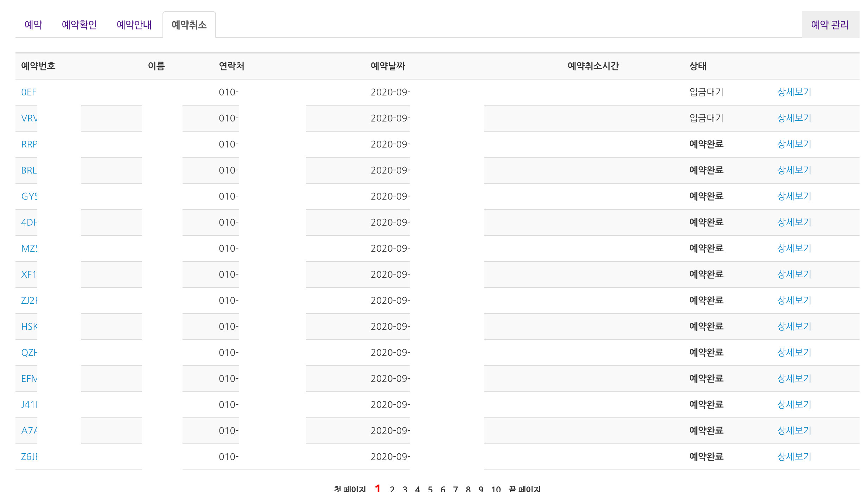View 상세보기 for the GYS row
This screenshot has height=492, width=868.
pos(794,196)
